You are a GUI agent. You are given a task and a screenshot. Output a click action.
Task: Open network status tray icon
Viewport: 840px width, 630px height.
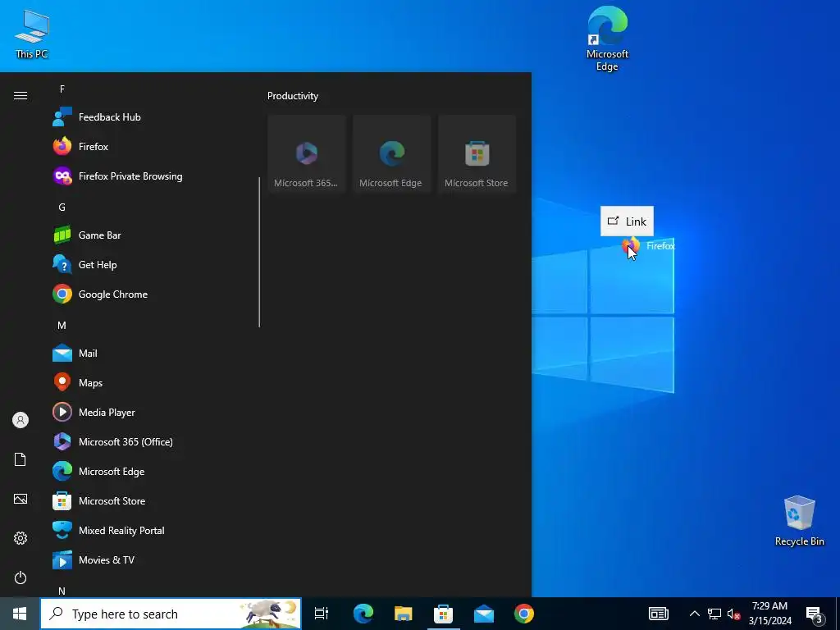coord(714,614)
